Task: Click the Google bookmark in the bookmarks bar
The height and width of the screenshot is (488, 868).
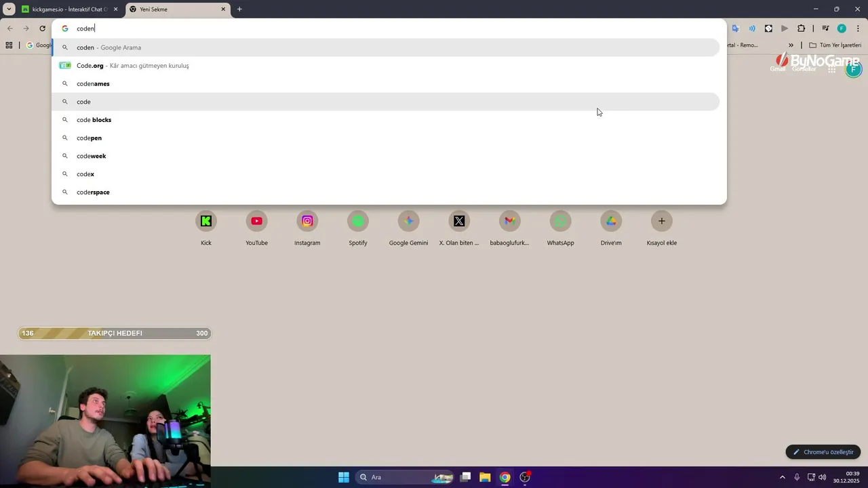Action: pos(38,45)
